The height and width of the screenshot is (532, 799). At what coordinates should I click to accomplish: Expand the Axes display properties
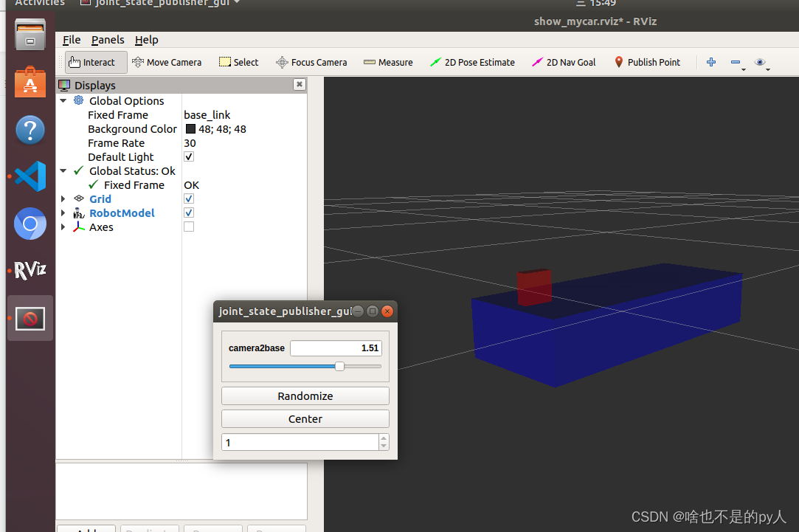point(63,227)
